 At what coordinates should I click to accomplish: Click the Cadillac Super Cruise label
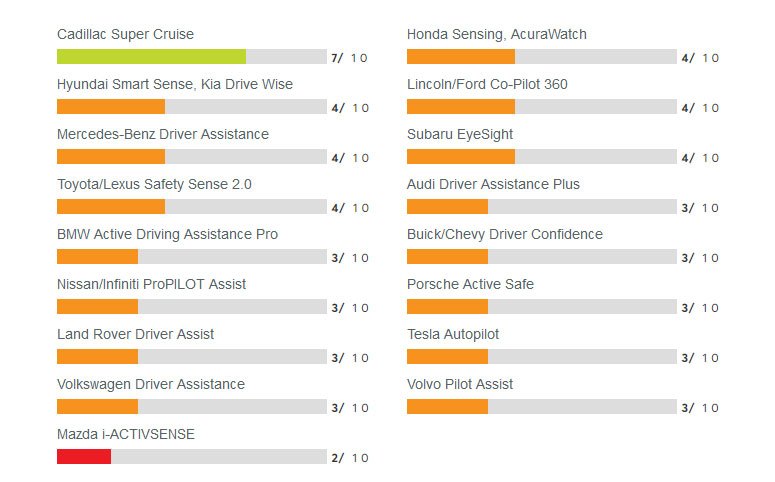pyautogui.click(x=125, y=34)
